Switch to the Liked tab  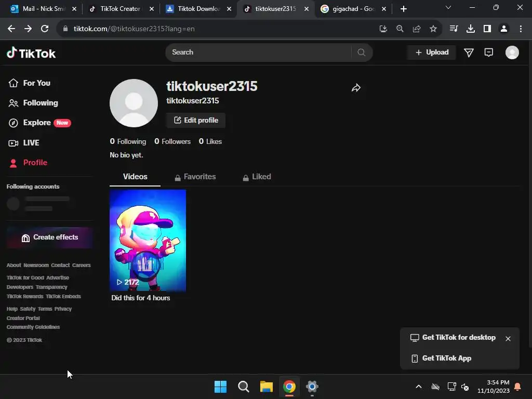pyautogui.click(x=257, y=177)
